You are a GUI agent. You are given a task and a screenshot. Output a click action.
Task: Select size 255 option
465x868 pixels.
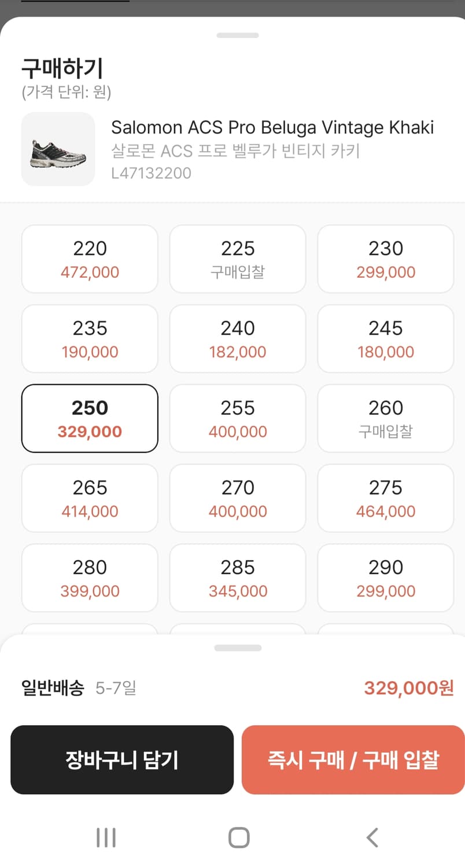tap(238, 418)
